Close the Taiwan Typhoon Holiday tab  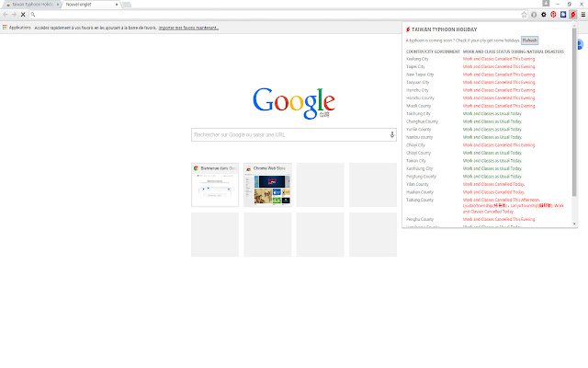click(x=58, y=5)
